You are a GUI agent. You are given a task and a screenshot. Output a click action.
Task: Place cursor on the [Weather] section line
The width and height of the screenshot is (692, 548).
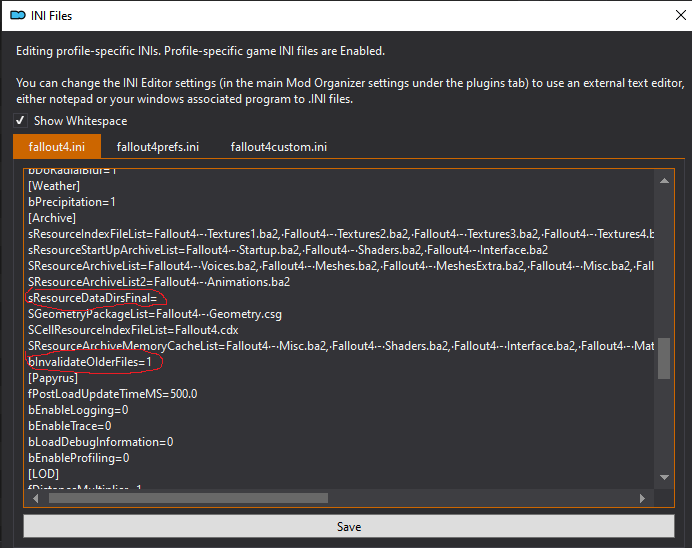tap(54, 186)
